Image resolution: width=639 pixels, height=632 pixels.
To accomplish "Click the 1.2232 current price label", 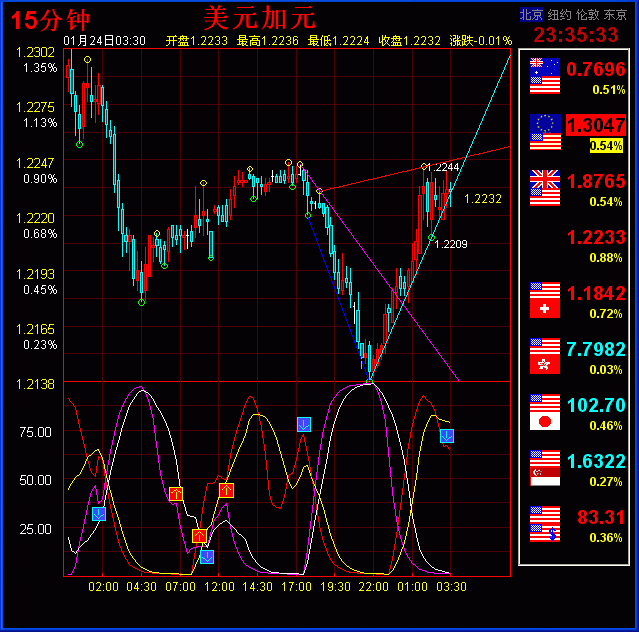I will point(483,199).
